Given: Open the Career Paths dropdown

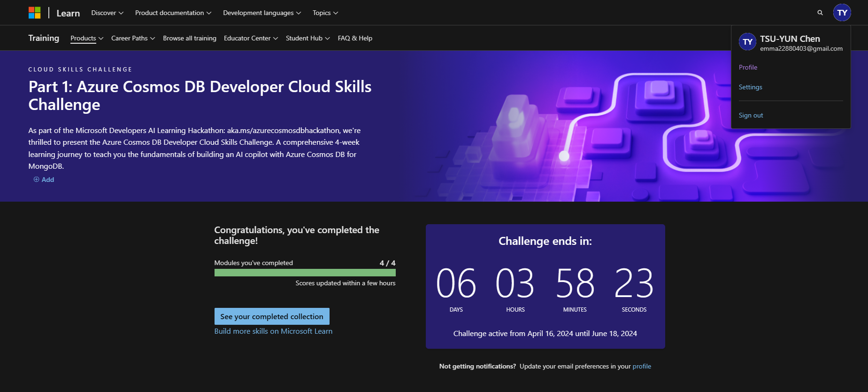Looking at the screenshot, I should pyautogui.click(x=133, y=38).
